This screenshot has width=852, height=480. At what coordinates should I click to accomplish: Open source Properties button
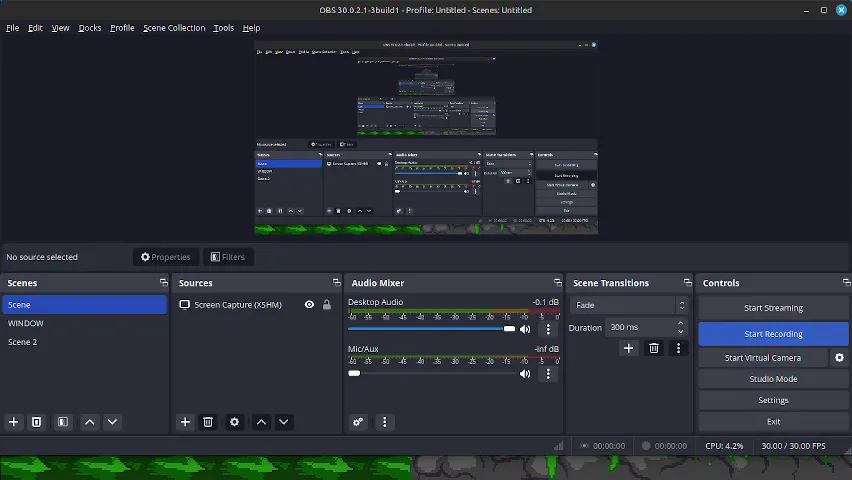click(166, 257)
